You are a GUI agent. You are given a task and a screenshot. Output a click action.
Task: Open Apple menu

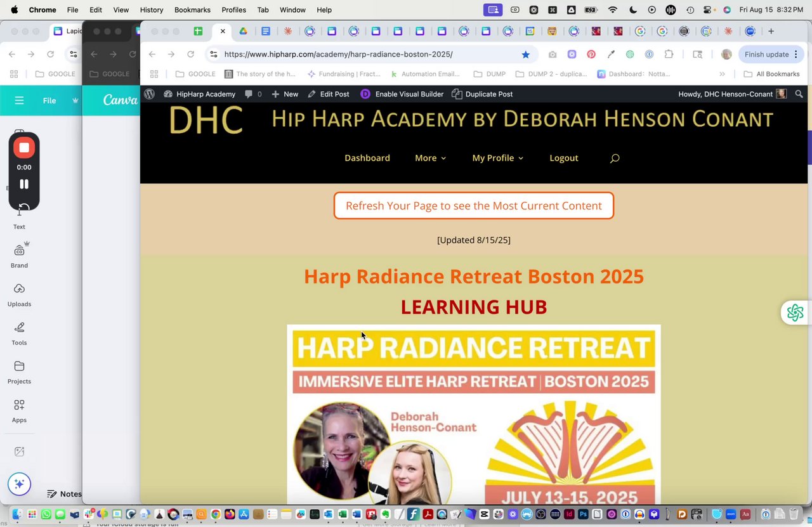click(x=14, y=10)
